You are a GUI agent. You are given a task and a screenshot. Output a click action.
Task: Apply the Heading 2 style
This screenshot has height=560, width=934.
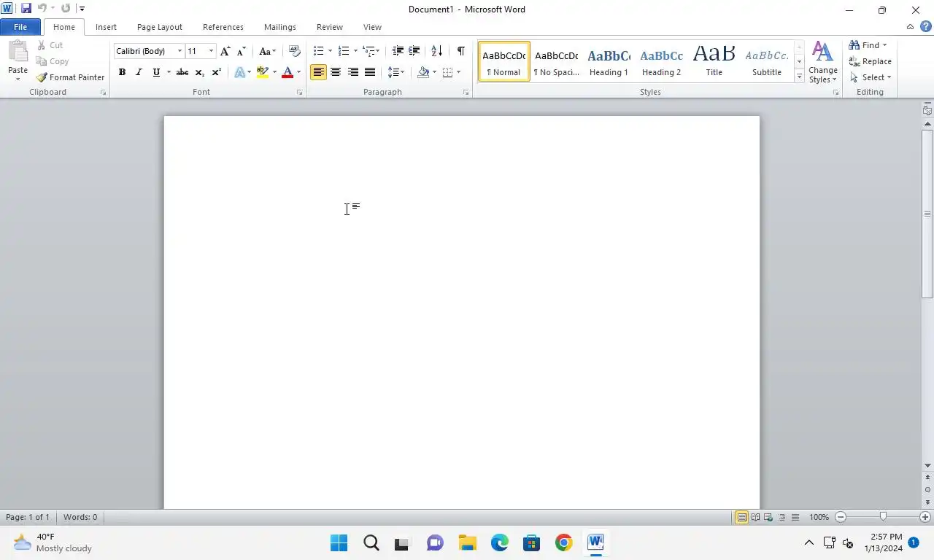click(661, 61)
